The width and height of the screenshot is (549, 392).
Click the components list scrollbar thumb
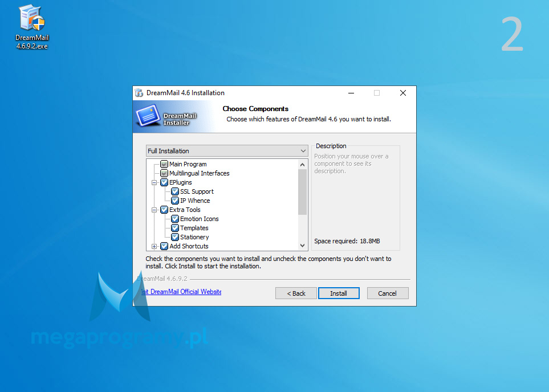pos(303,192)
